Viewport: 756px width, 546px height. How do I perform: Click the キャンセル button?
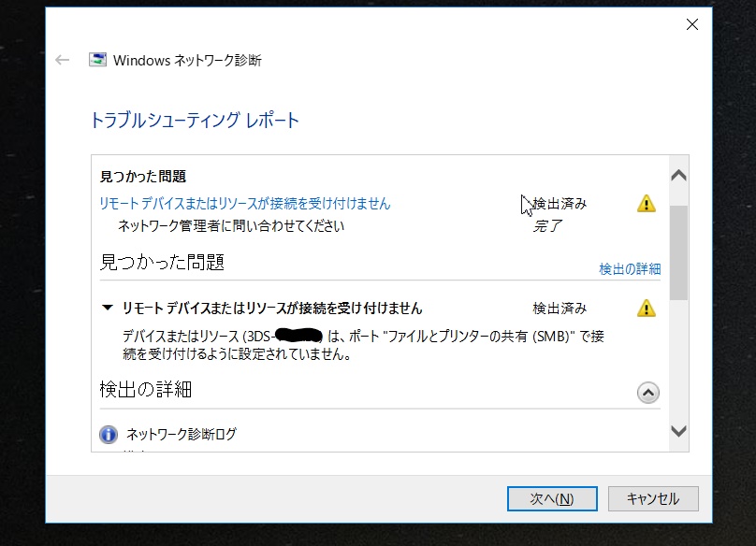coord(653,498)
